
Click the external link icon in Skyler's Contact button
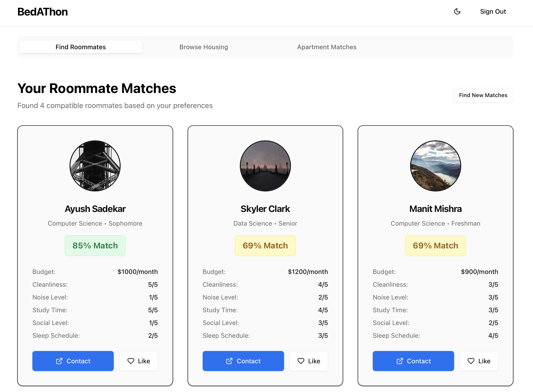pos(229,361)
